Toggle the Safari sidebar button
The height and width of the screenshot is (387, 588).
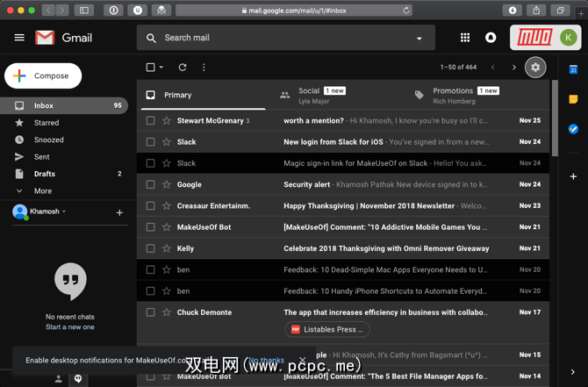(x=84, y=11)
